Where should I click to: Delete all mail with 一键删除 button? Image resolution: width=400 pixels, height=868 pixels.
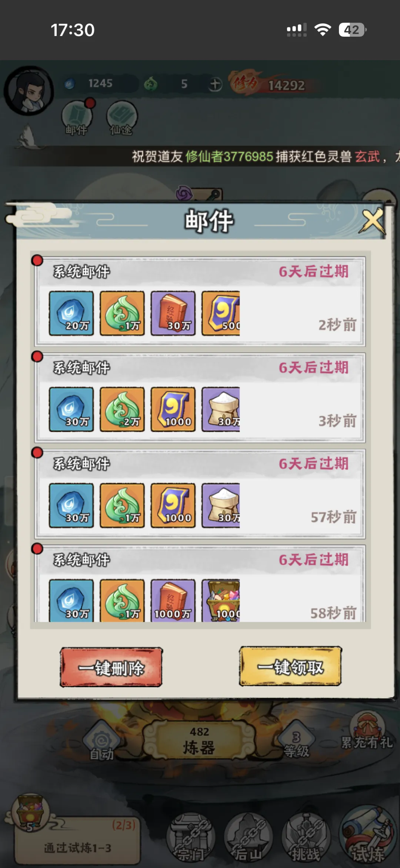tap(111, 667)
